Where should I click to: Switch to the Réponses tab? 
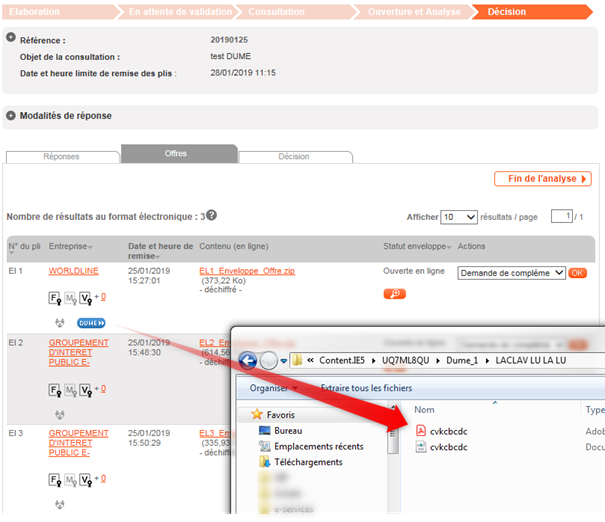[62, 156]
